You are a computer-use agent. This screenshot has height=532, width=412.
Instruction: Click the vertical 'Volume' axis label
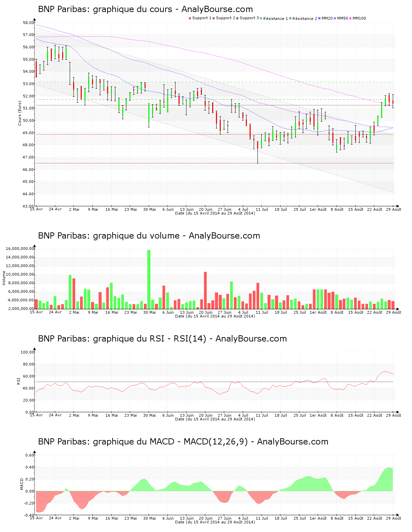tap(4, 278)
